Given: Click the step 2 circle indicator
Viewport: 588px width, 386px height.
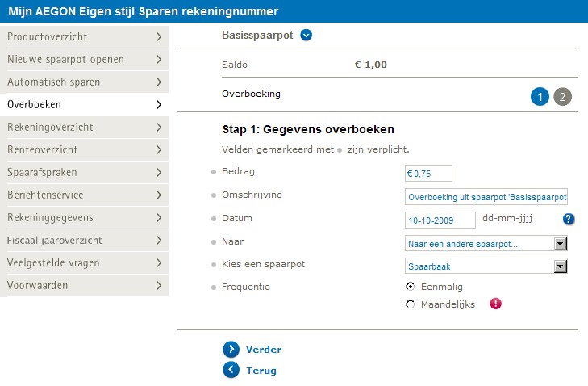Looking at the screenshot, I should [562, 97].
